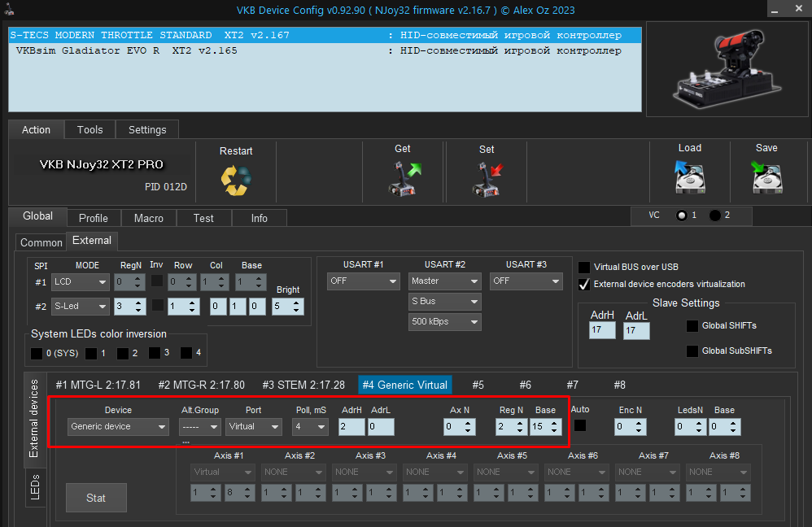Open the Generic device dropdown
This screenshot has width=812, height=527.
[118, 427]
